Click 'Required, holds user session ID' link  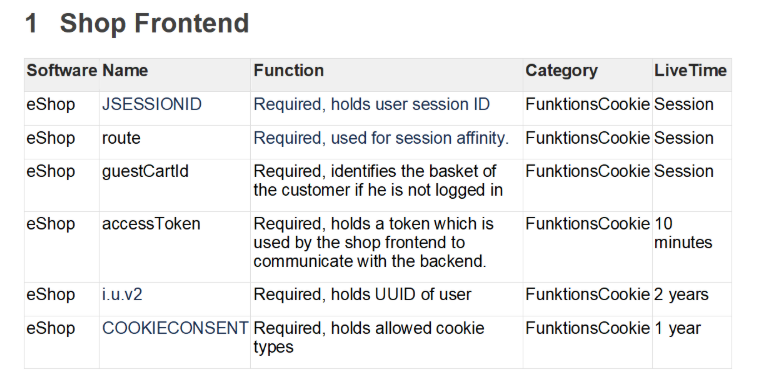pos(371,104)
